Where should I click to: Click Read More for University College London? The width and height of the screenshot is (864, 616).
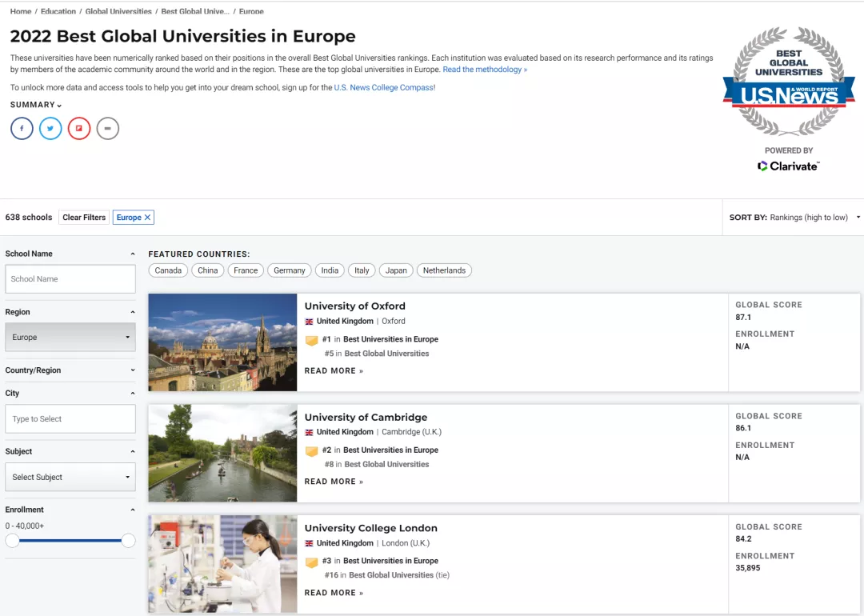[334, 593]
